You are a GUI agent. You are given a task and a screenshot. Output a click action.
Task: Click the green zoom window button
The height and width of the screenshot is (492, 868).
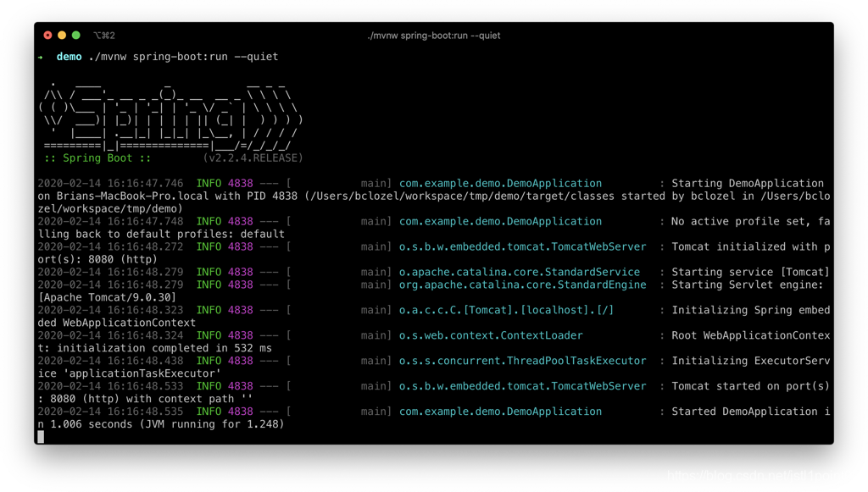(x=75, y=36)
